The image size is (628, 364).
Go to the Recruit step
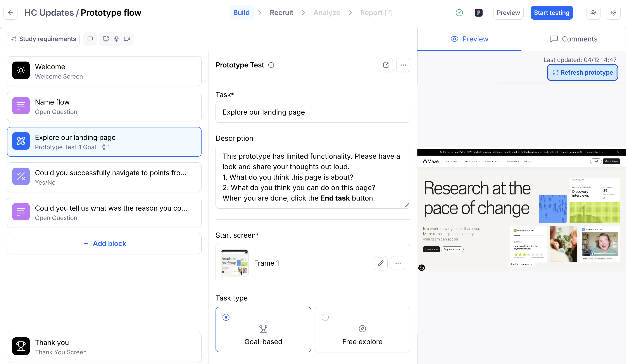tap(281, 13)
